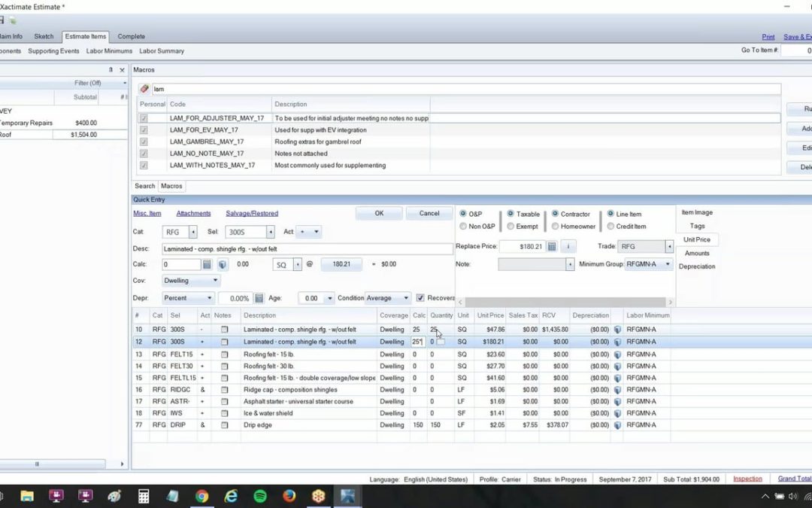
Task: Click the info button next to Replace Price
Action: (x=568, y=246)
